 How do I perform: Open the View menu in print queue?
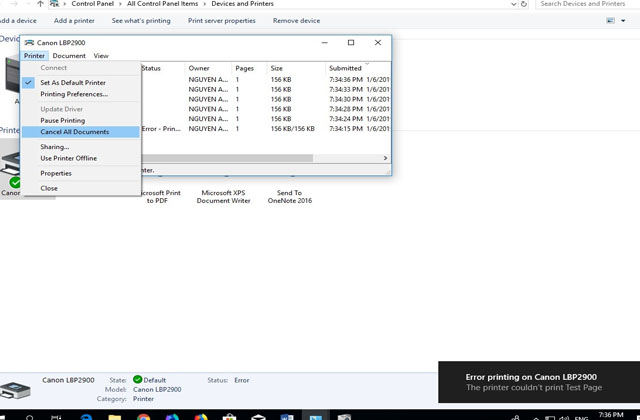(101, 56)
